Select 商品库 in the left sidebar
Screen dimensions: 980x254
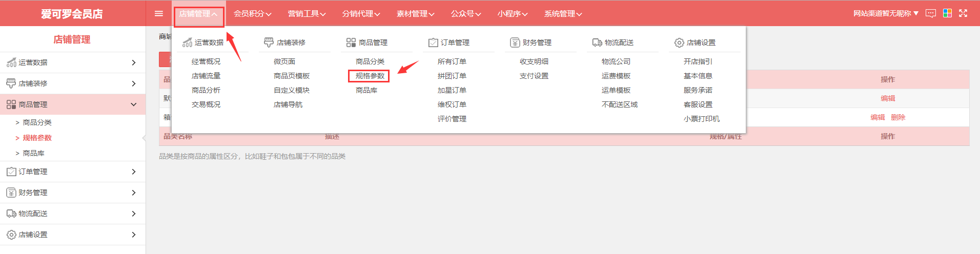tap(33, 153)
